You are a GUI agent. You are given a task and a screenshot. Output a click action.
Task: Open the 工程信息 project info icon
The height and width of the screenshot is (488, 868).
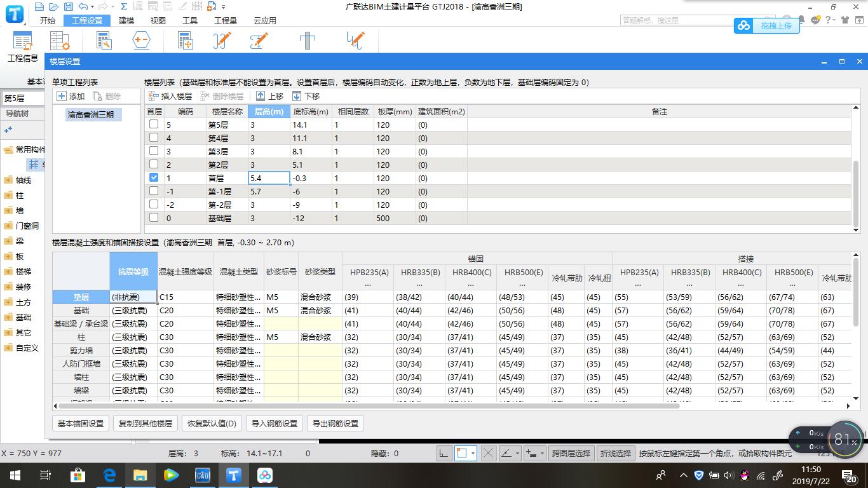(23, 48)
